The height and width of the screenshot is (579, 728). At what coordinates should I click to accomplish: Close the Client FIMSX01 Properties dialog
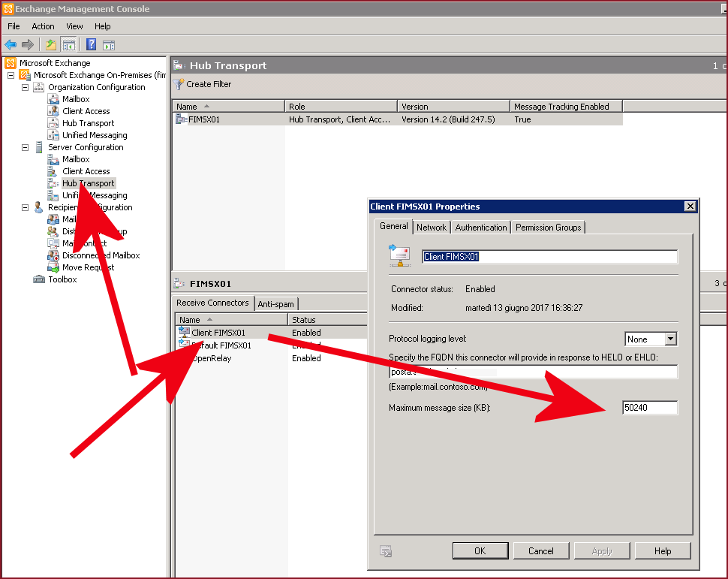pos(690,207)
